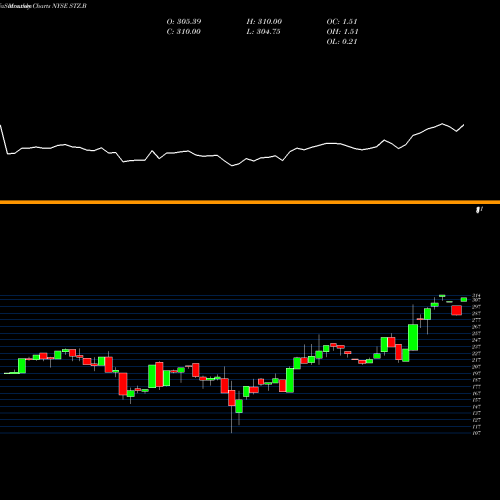
Task: Select the OH: 1.51 value
Action: coord(342,32)
